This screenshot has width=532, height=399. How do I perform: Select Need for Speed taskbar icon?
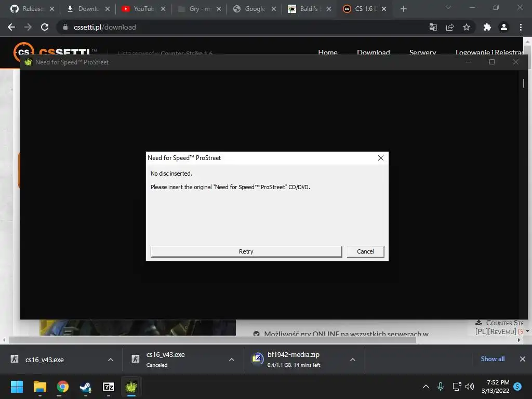131,387
